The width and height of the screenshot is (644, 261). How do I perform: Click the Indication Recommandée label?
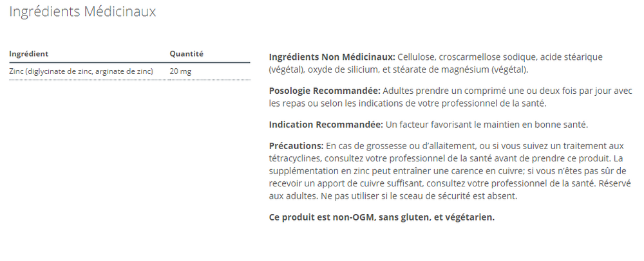tap(325, 124)
